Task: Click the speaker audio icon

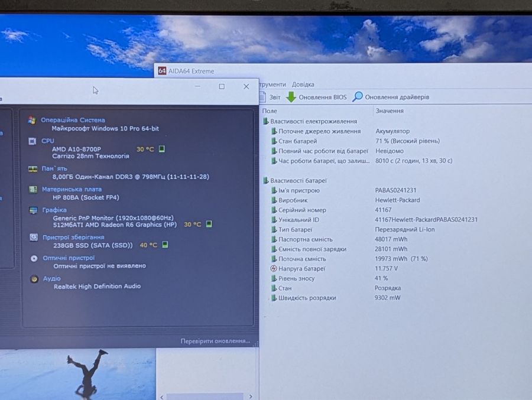Action: click(x=34, y=279)
